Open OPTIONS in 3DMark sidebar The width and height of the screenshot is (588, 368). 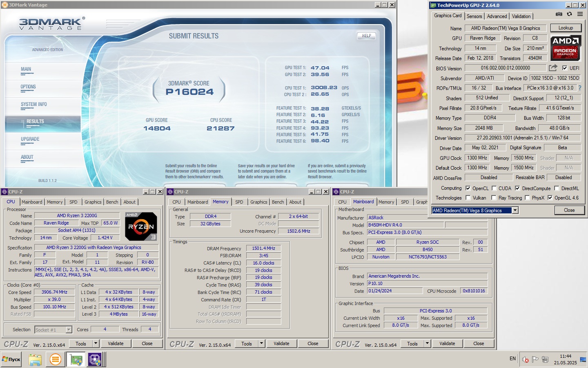[28, 87]
